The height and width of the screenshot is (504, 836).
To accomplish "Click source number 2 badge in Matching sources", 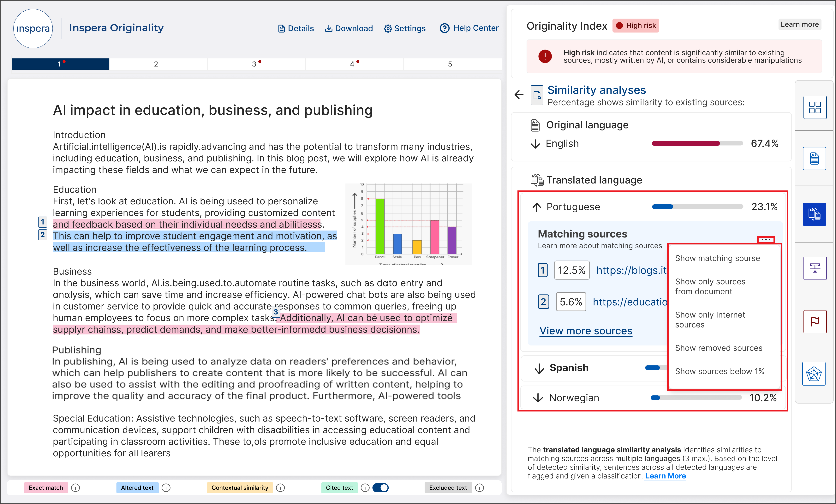I will pos(543,302).
